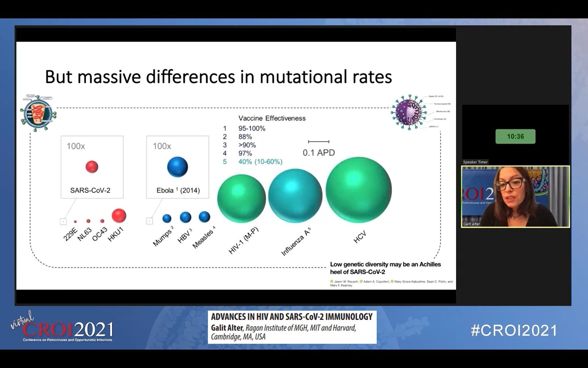Select the Galit Alter speaker video thumbnail
The height and width of the screenshot is (368, 588).
(x=515, y=197)
